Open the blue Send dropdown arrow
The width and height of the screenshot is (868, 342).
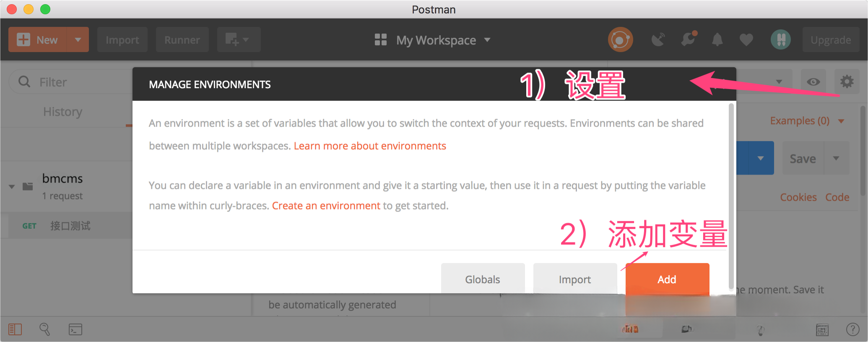click(761, 158)
